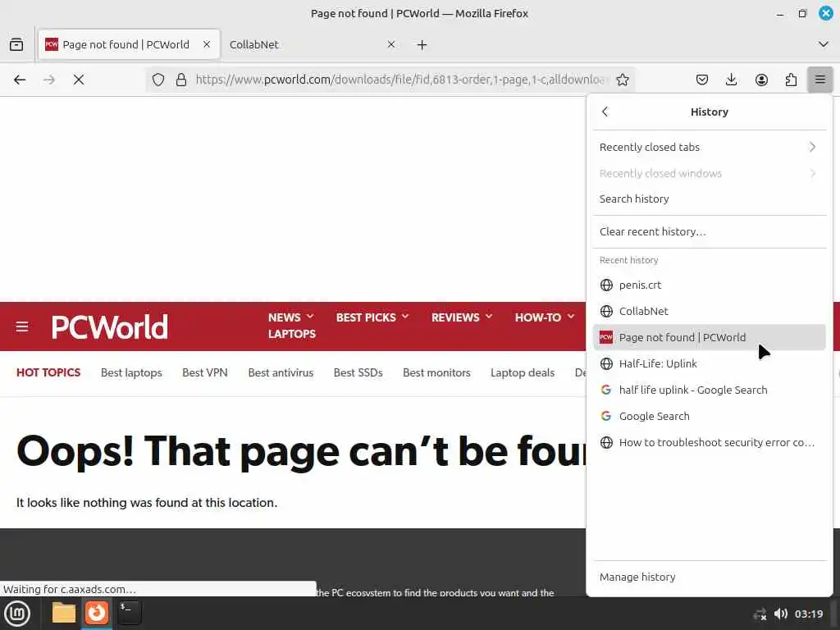The width and height of the screenshot is (840, 630).
Task: Expand the HOW-TO dropdown
Action: (x=545, y=317)
